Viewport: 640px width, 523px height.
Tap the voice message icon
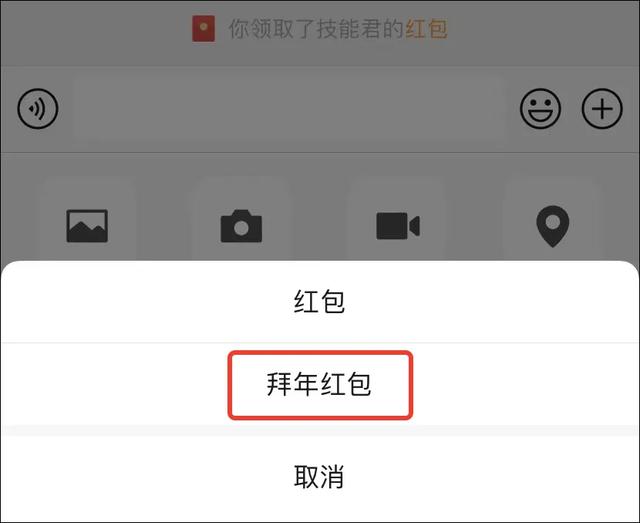[x=38, y=109]
